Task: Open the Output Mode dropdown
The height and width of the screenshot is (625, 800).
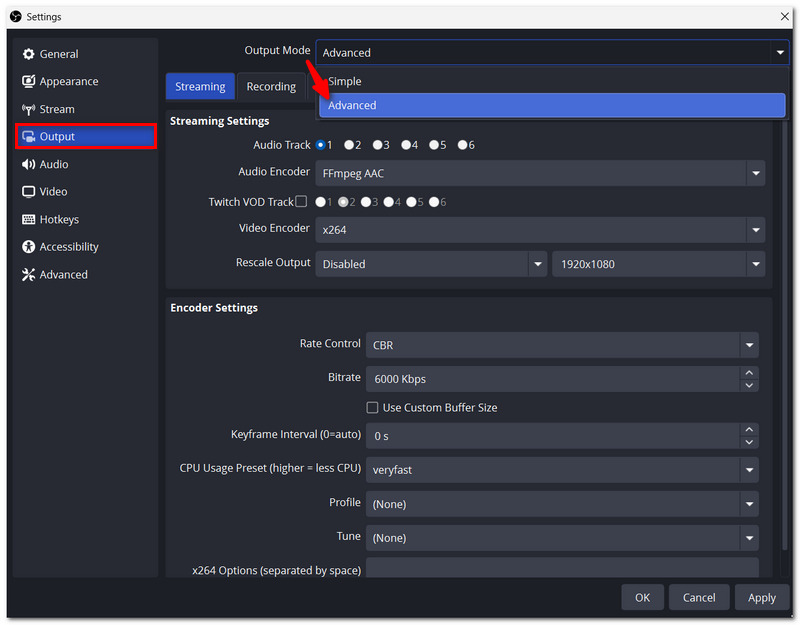Action: pyautogui.click(x=552, y=53)
